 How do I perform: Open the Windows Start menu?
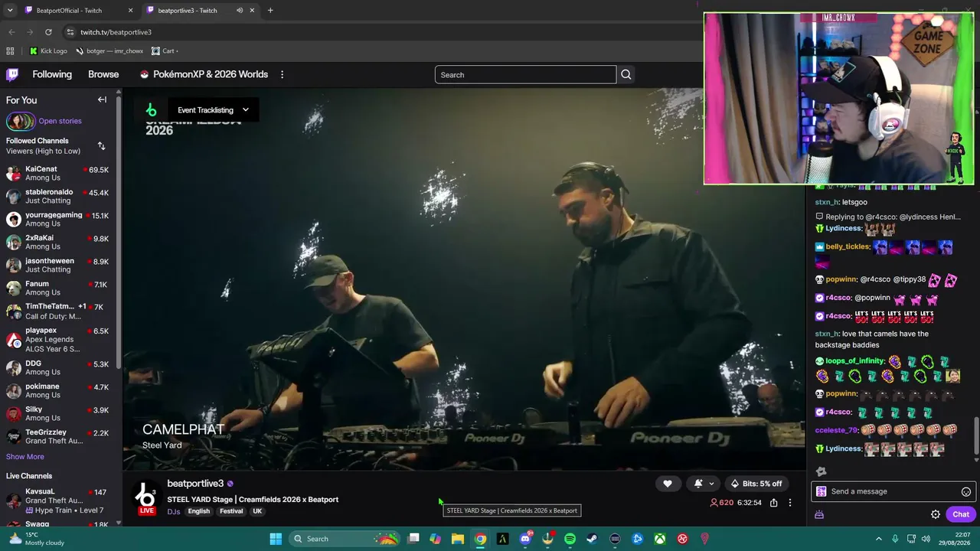[x=276, y=539]
